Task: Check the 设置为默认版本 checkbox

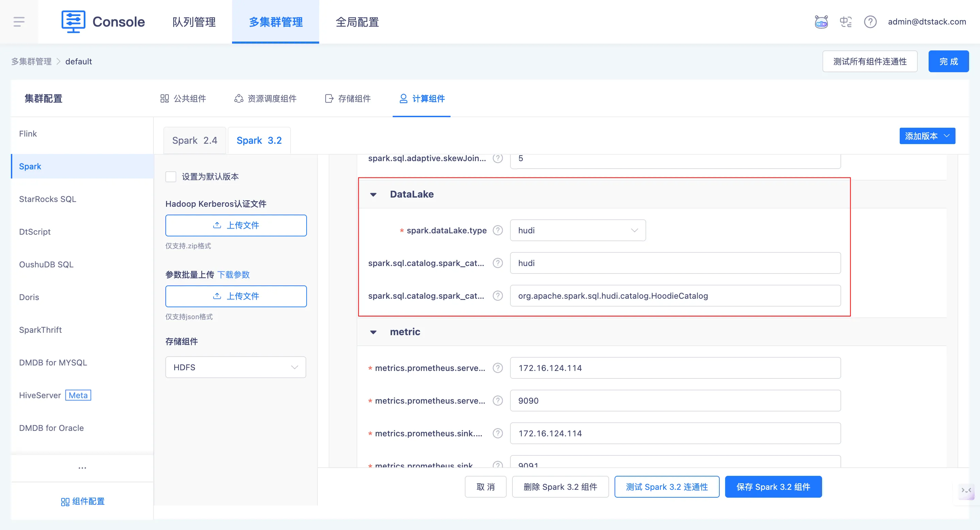Action: pyautogui.click(x=171, y=177)
